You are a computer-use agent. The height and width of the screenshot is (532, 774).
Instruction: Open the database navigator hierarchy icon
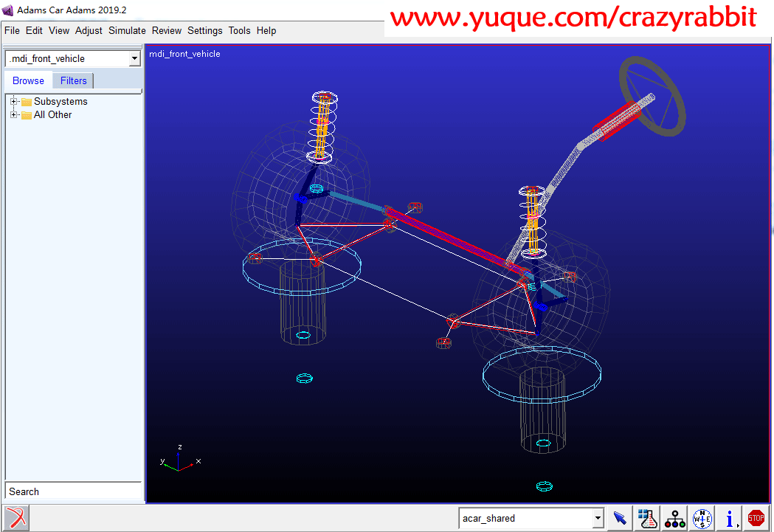(674, 518)
